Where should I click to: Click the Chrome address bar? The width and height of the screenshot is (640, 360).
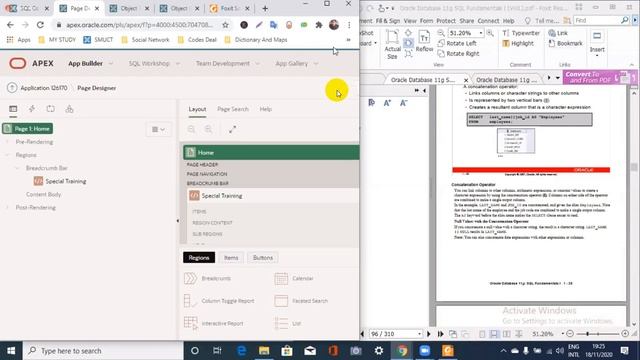(140, 25)
